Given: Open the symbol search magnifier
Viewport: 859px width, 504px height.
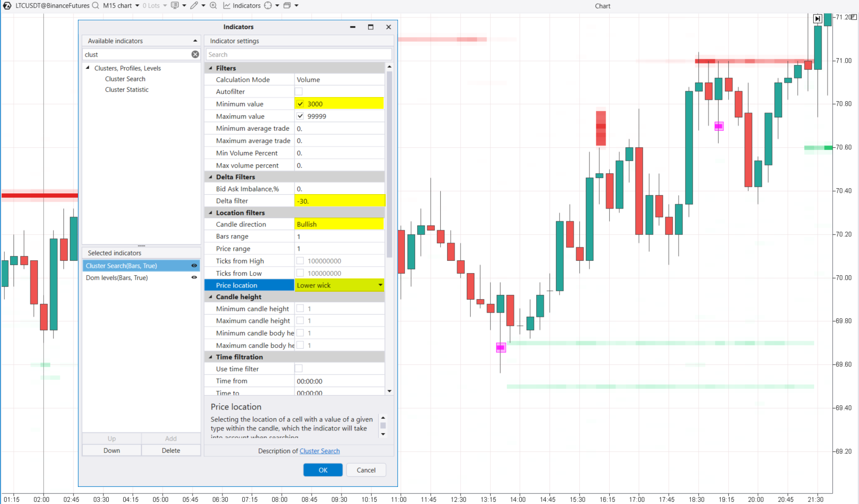Looking at the screenshot, I should tap(96, 5).
